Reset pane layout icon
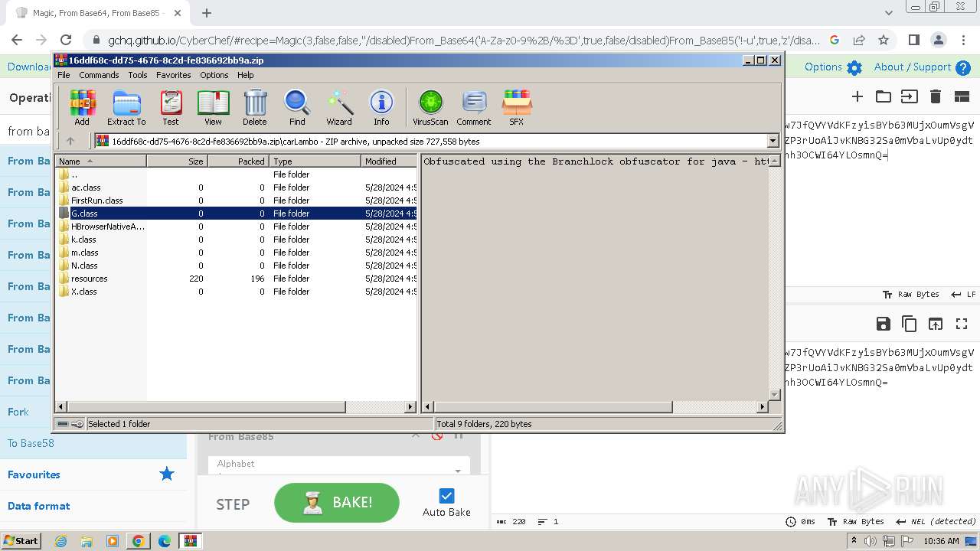 [962, 96]
